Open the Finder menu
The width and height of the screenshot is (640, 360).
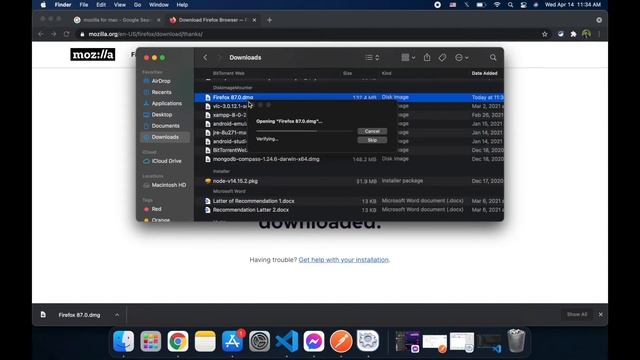[63, 5]
